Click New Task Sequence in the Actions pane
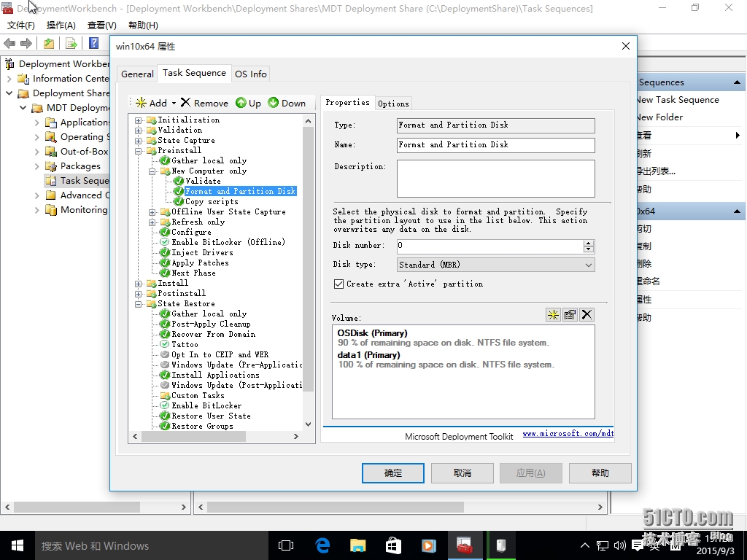 tap(678, 99)
